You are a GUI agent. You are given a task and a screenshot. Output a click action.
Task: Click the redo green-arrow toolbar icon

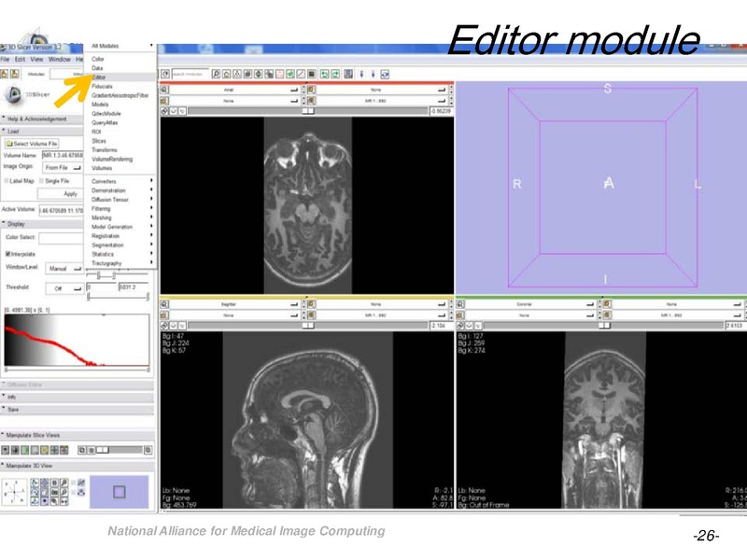[335, 74]
